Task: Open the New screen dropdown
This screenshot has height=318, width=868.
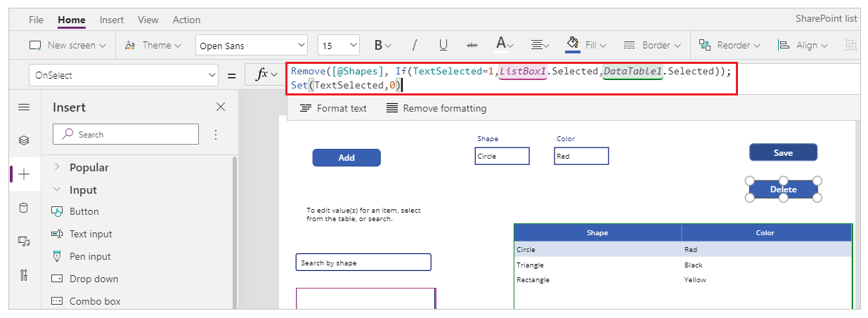Action: pos(67,45)
